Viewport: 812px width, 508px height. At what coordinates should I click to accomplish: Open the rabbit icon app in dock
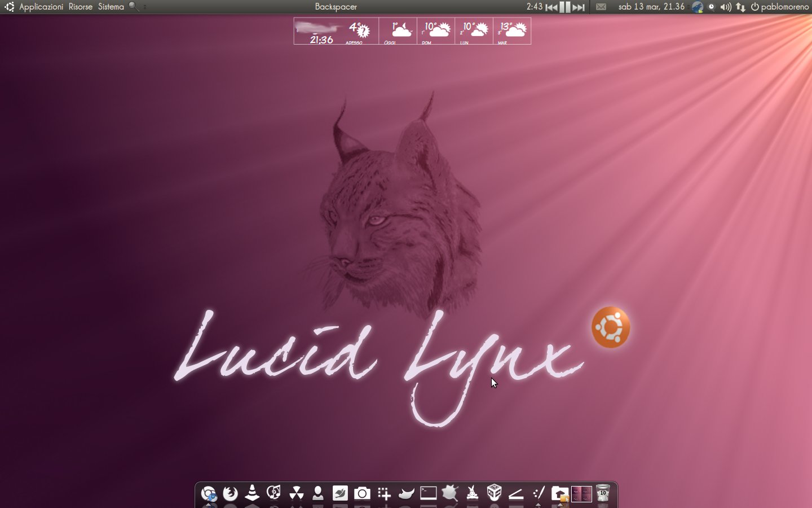coord(473,493)
